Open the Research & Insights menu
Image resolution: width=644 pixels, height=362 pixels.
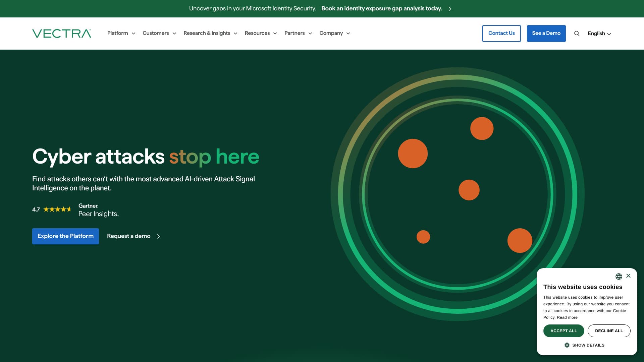coord(210,33)
